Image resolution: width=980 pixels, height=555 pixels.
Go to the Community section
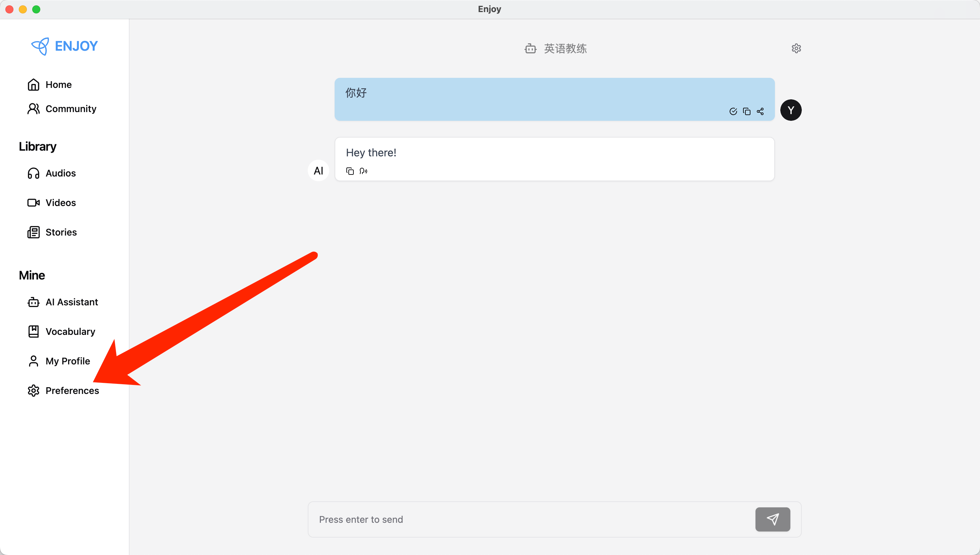70,109
